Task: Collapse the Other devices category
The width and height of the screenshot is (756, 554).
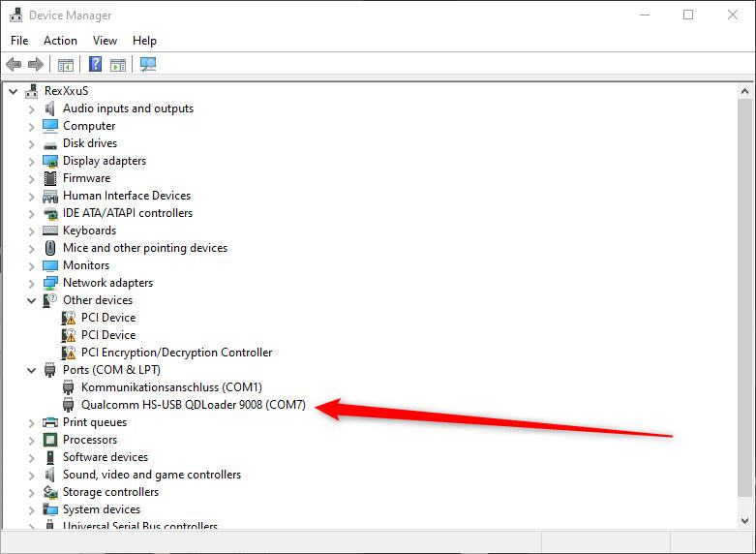Action: (x=32, y=300)
